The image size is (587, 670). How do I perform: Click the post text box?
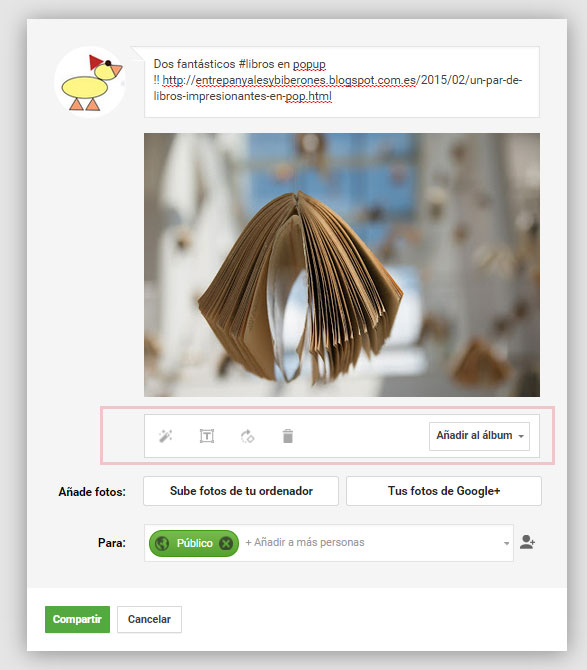(342, 82)
